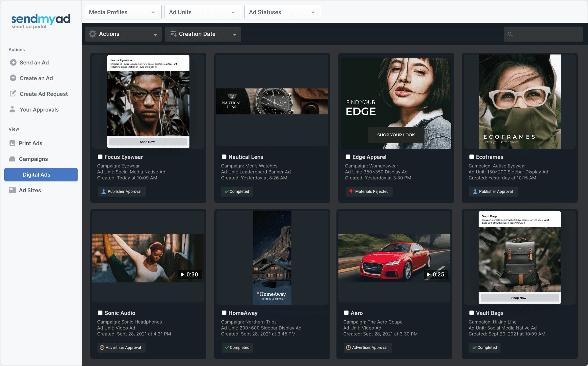Click the Nautical Lens ad title
Viewport: 588px width, 366px height.
point(246,157)
